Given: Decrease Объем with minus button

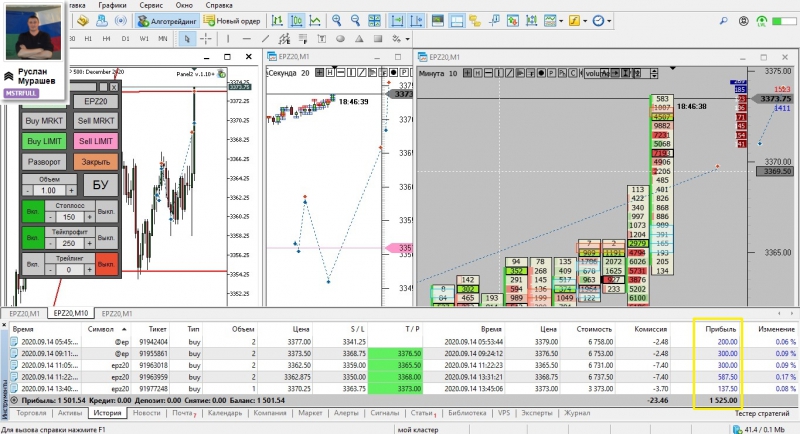Looking at the screenshot, I should tap(28, 190).
